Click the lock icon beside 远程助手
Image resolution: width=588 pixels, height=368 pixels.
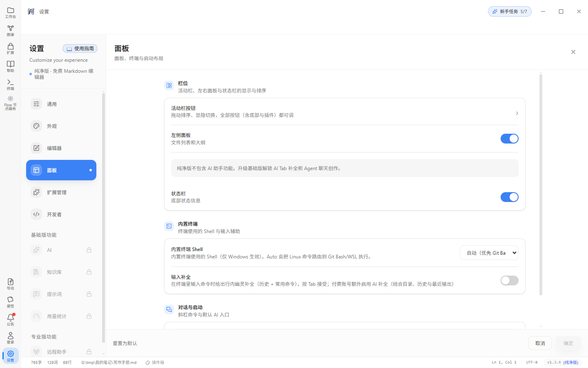pos(89,352)
